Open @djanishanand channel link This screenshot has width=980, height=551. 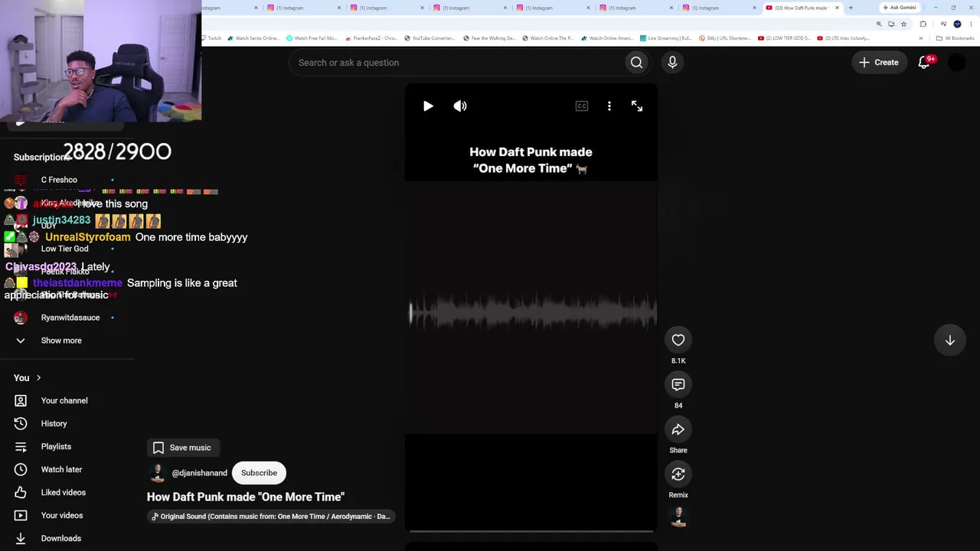coord(200,473)
